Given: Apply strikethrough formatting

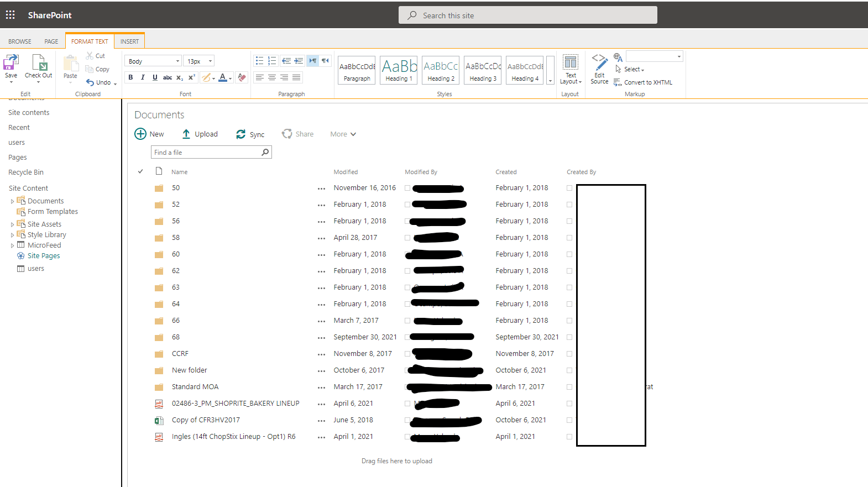Looking at the screenshot, I should [x=167, y=77].
